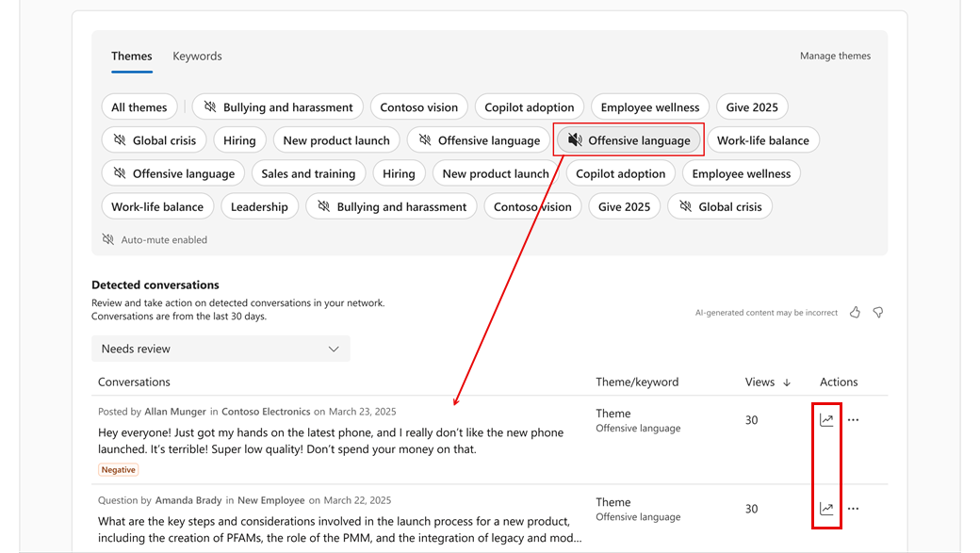The width and height of the screenshot is (980, 553).
Task: Click the Negative sentiment tag
Action: [119, 469]
